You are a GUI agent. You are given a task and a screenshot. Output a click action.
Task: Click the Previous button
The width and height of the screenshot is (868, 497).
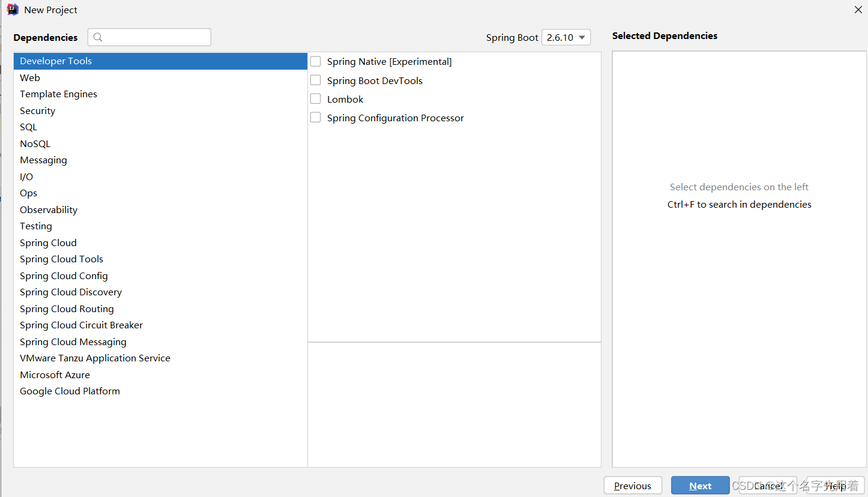[x=633, y=486]
